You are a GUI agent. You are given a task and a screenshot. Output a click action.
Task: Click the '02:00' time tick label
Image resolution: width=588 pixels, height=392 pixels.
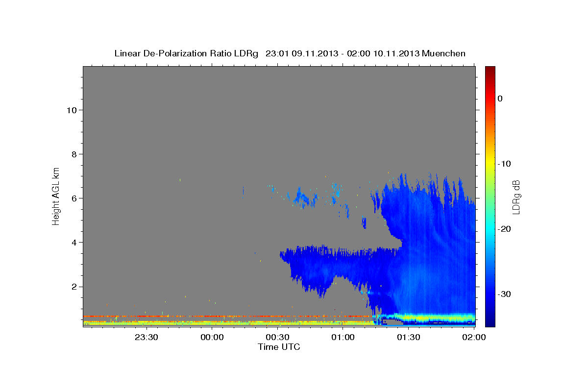474,337
